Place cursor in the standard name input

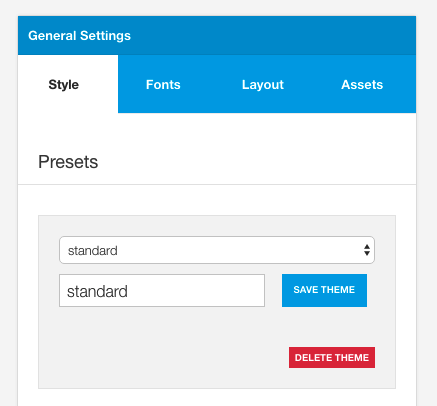click(162, 290)
